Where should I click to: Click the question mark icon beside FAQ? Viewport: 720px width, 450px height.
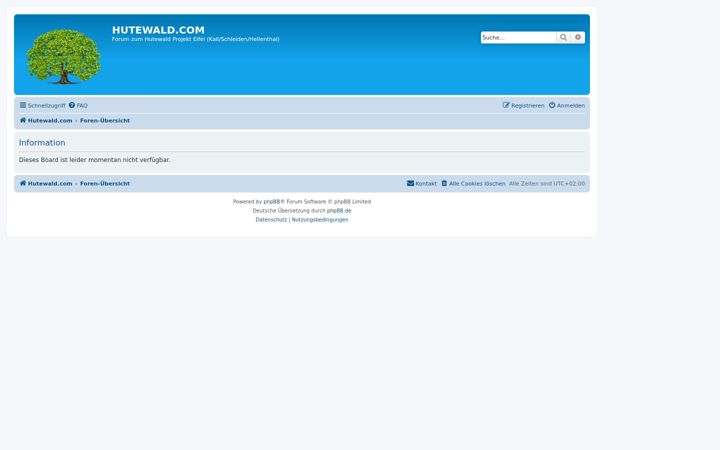point(72,105)
